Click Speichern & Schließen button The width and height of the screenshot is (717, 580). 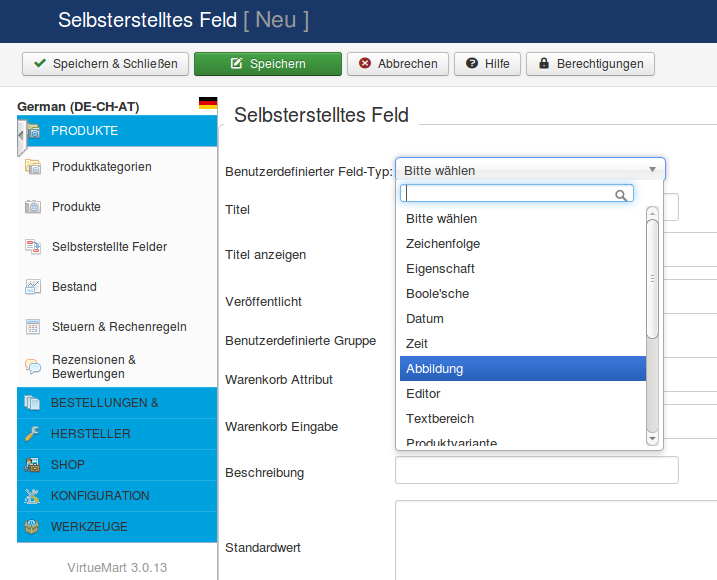click(105, 64)
